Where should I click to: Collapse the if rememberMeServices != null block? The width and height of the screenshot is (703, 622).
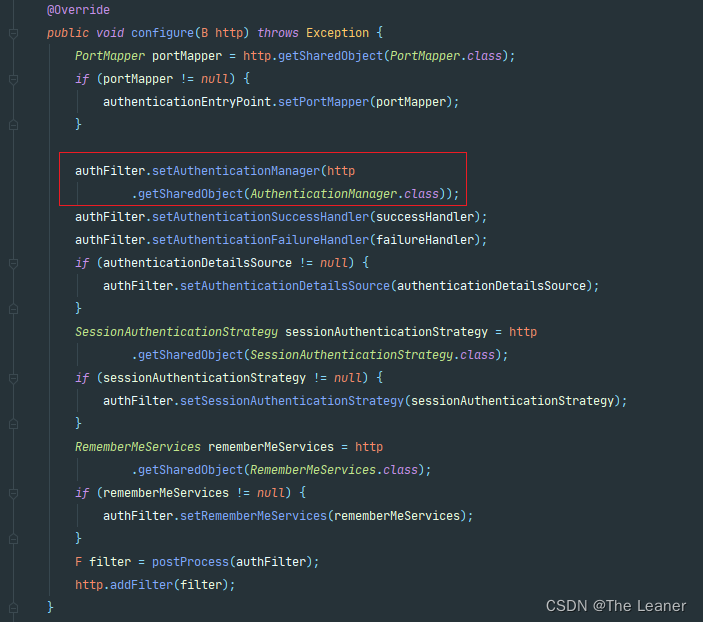tap(13, 493)
